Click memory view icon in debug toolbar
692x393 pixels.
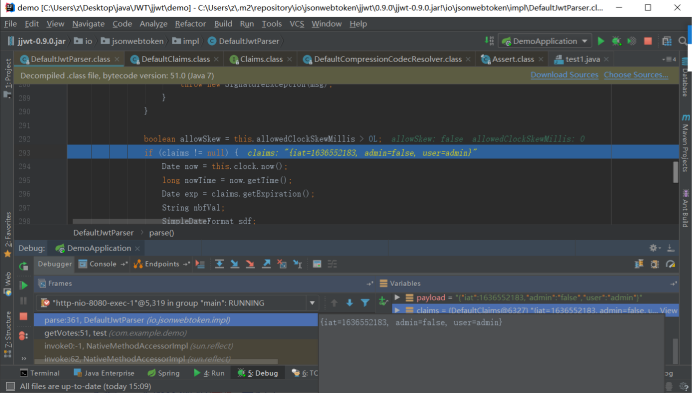(654, 264)
